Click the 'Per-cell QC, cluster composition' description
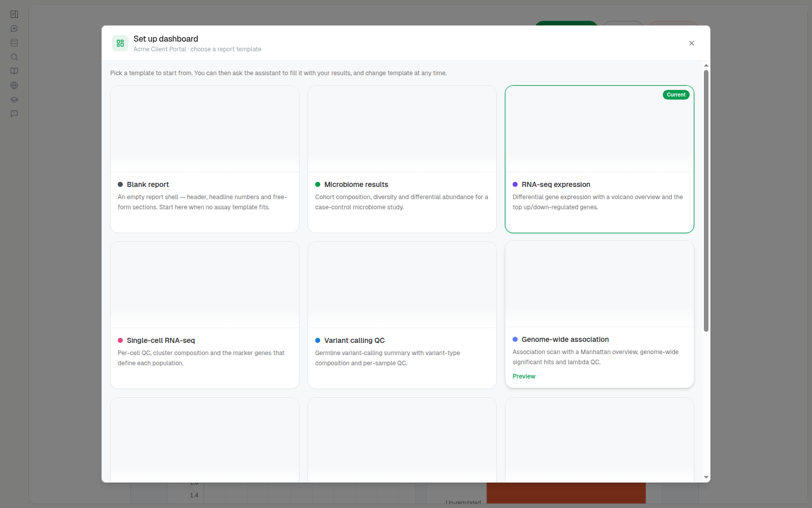This screenshot has width=812, height=508. coord(201,358)
